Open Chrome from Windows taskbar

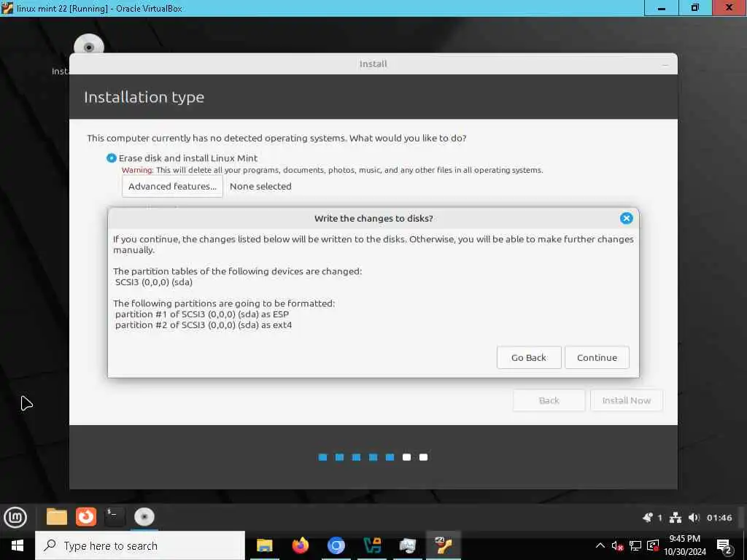(x=336, y=545)
